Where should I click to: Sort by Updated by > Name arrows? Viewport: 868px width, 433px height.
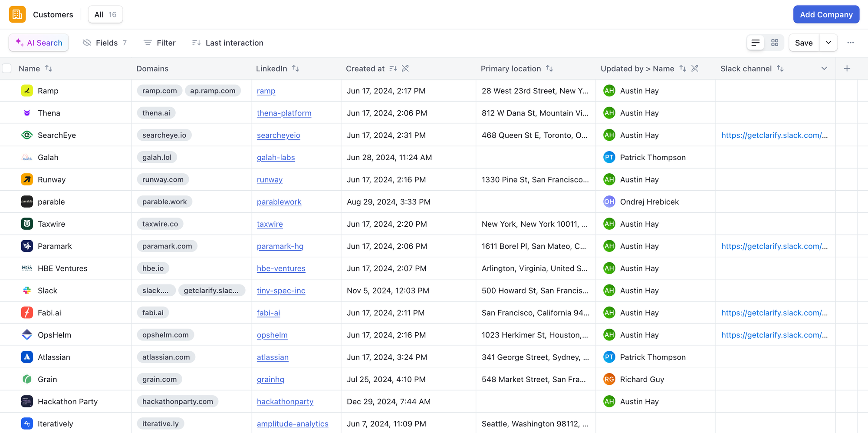pyautogui.click(x=683, y=69)
